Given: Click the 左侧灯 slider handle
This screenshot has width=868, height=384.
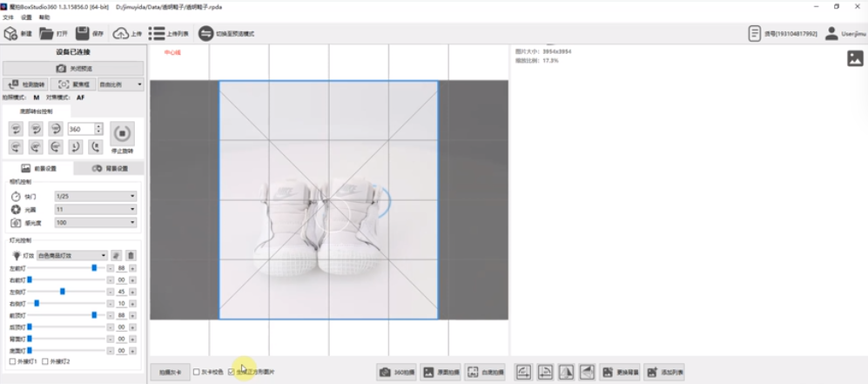Looking at the screenshot, I should (x=63, y=291).
